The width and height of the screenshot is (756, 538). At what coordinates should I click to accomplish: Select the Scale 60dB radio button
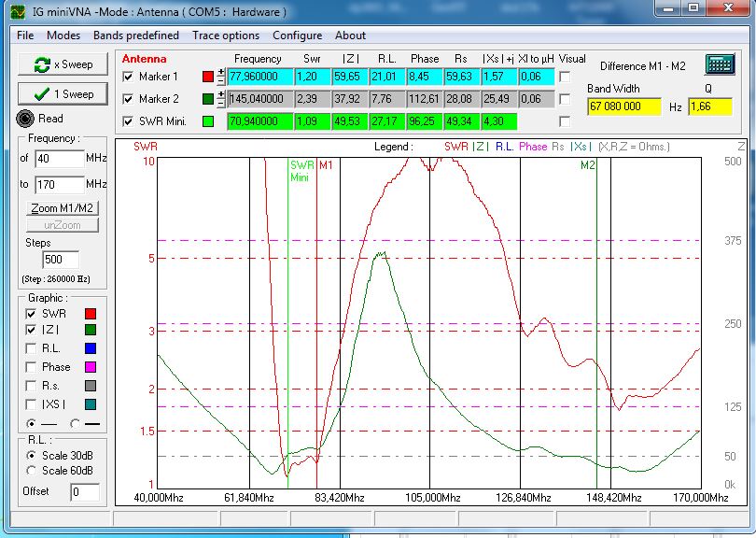tap(33, 470)
